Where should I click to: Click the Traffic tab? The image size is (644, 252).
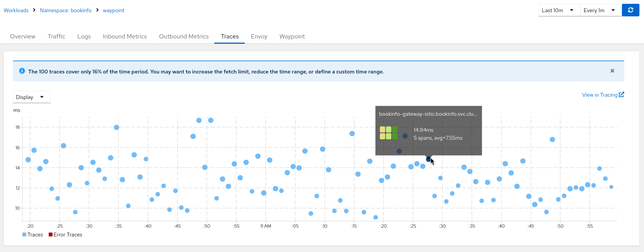tap(56, 37)
